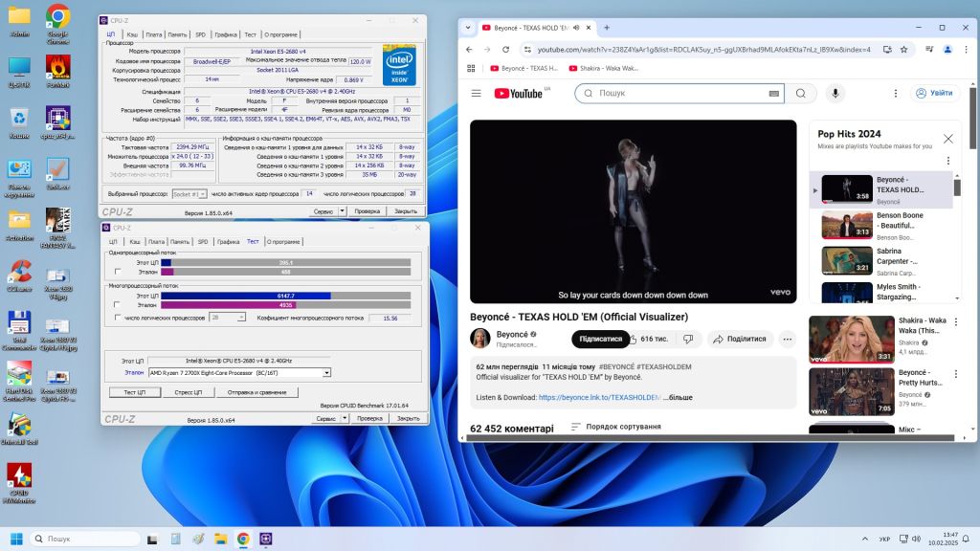Screen dimensions: 980x551
Task: Click the YouTube magnifier search button
Action: click(801, 93)
